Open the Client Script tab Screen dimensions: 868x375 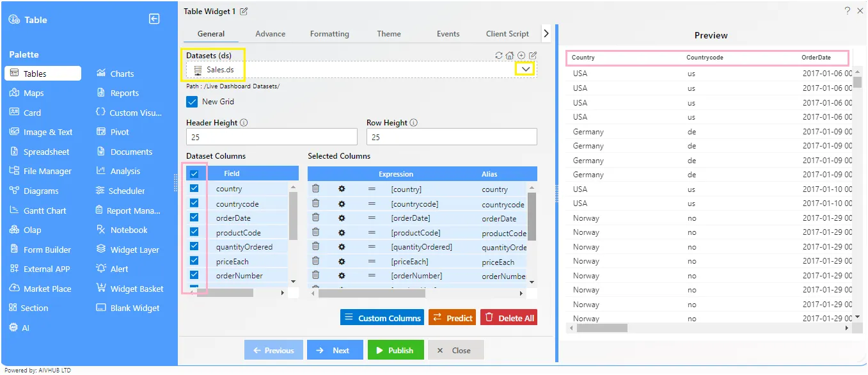508,34
